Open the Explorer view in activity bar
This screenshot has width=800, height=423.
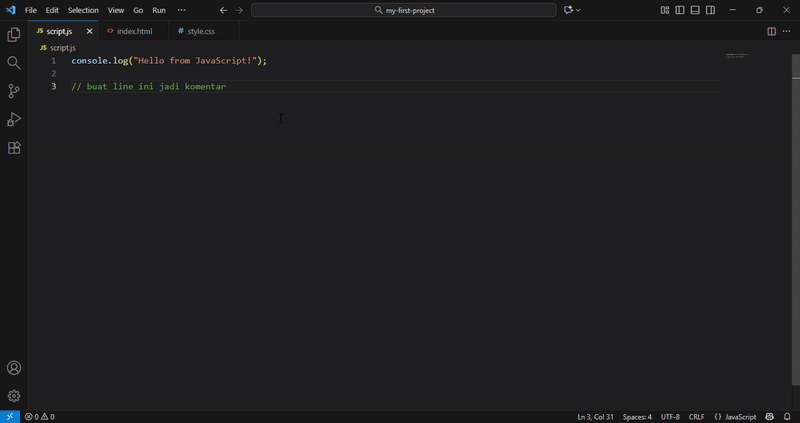(x=14, y=35)
